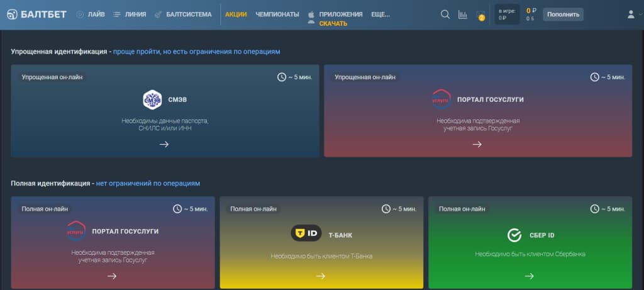
Task: Click 'Упрощенная он-лайн' label on the Госуслуги card
Action: click(x=365, y=77)
